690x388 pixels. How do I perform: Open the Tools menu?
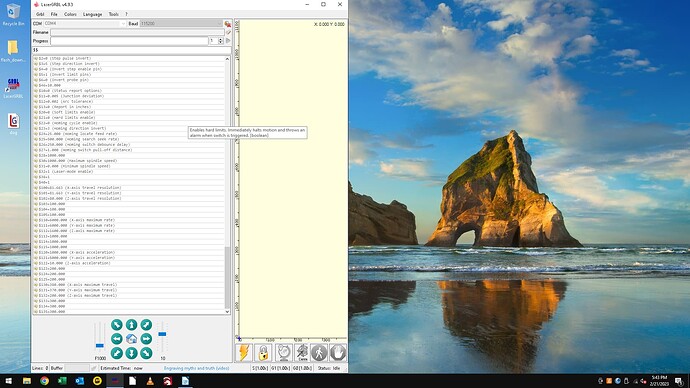point(113,14)
